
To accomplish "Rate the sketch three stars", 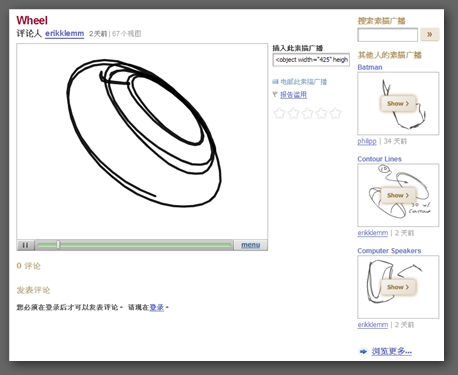I will (x=307, y=113).
